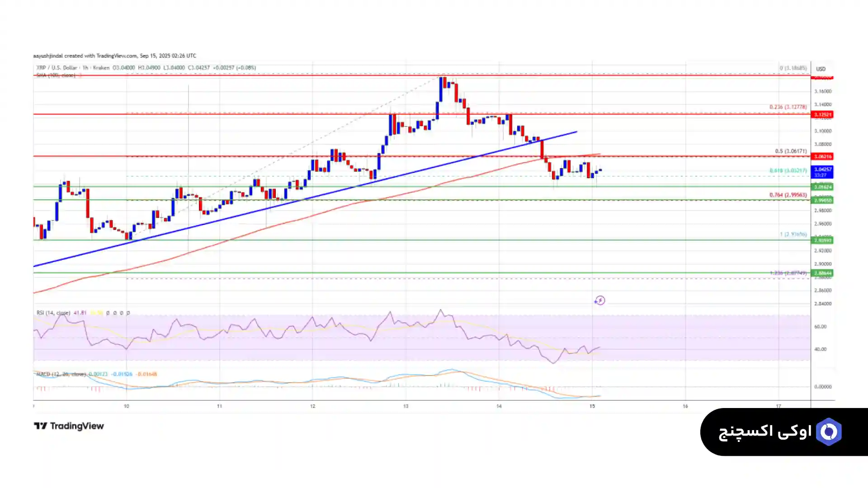Viewport: 868px width, 488px height.
Task: Select the green 2.88644 price label
Action: (x=822, y=273)
